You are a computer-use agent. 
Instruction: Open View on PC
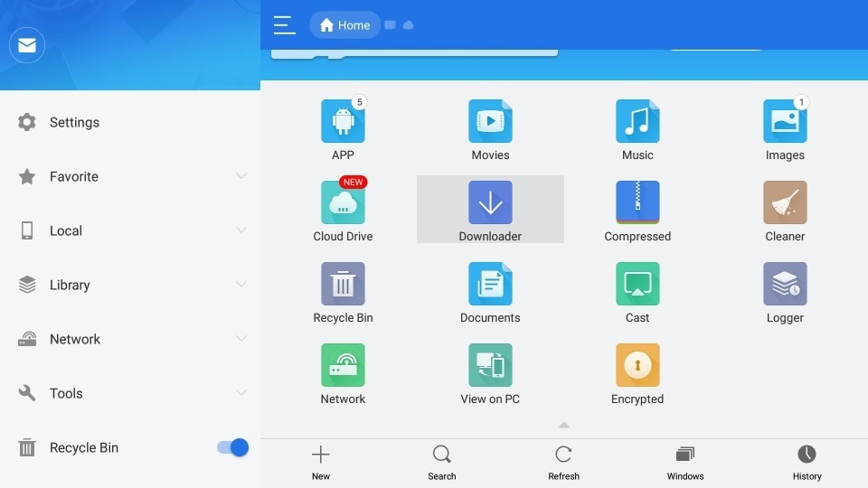(x=490, y=366)
